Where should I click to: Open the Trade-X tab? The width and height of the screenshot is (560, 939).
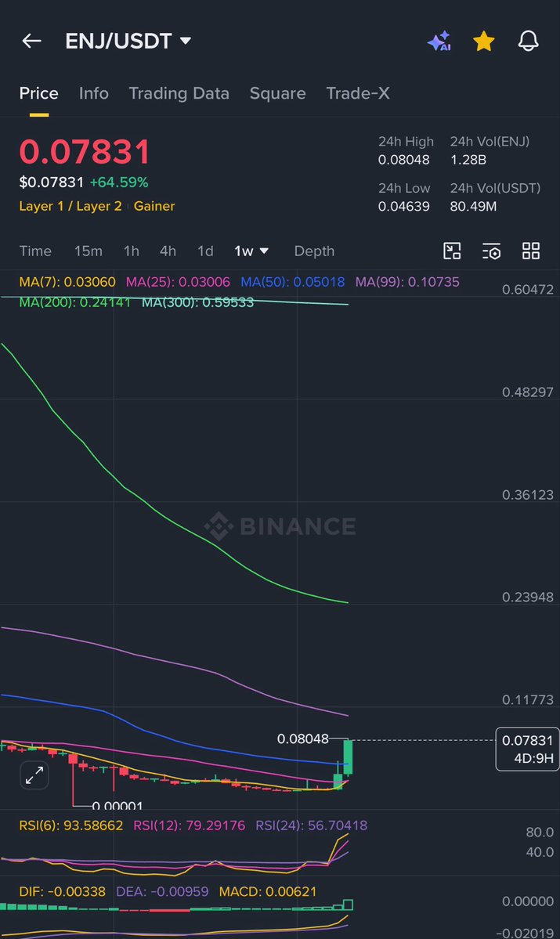[358, 93]
